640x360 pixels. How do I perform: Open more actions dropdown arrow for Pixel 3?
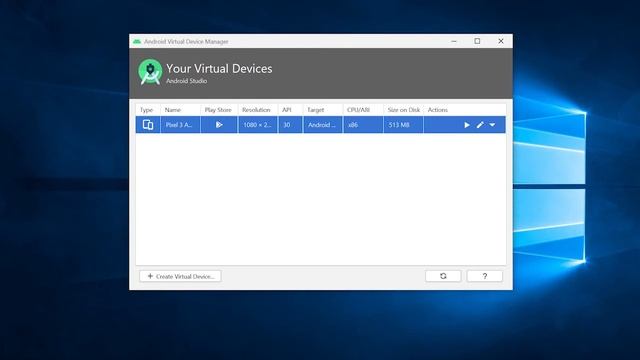click(492, 125)
